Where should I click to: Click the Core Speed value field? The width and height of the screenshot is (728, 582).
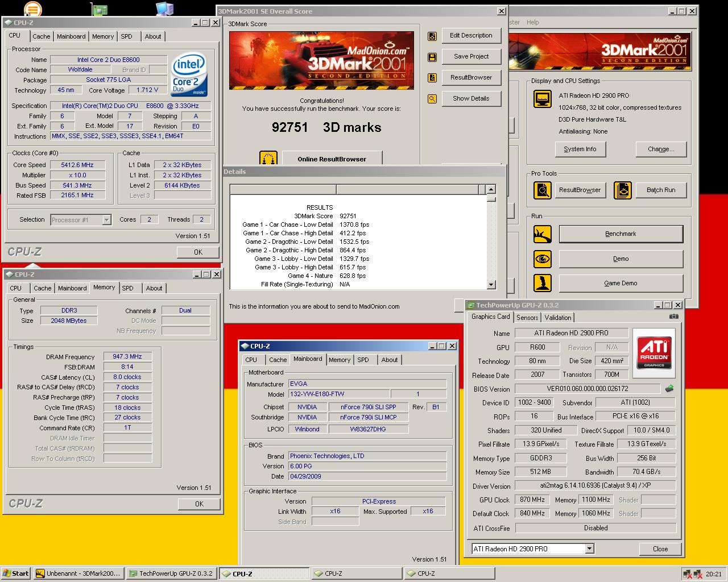click(77, 165)
